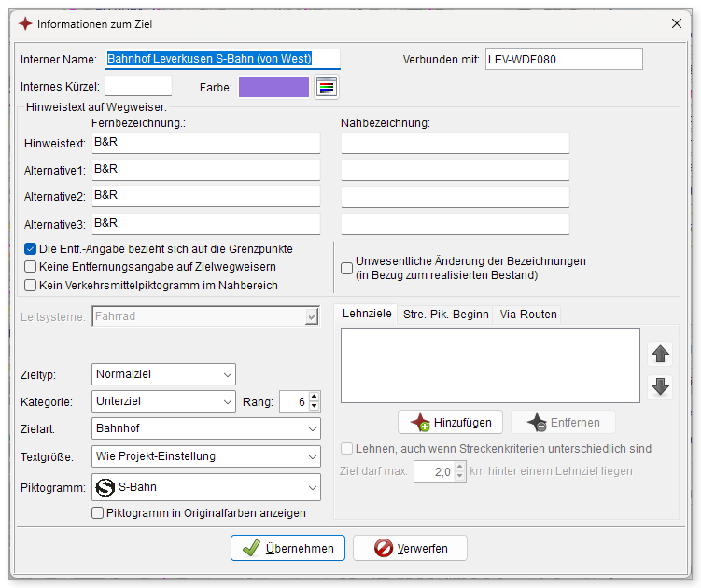Toggle Entf.-Angabe bezieht sich auf Grenzpunkte
This screenshot has width=701, height=588.
[x=31, y=249]
